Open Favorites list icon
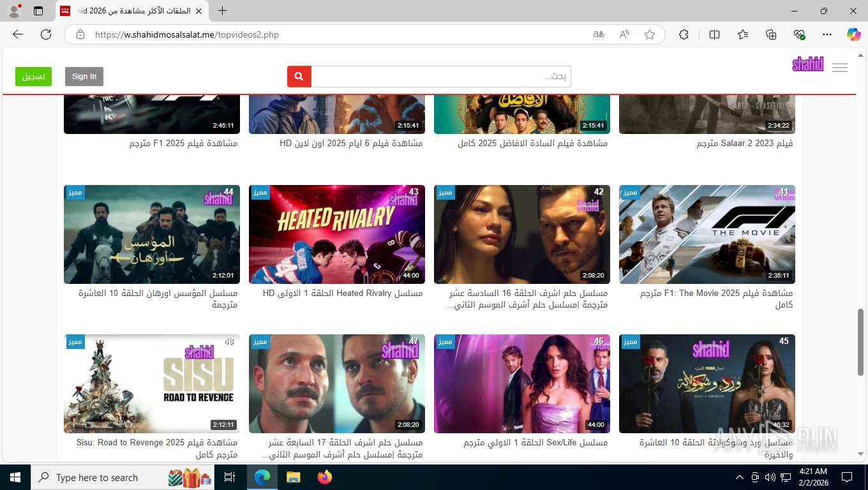Viewport: 868px width, 490px height. pos(743,34)
